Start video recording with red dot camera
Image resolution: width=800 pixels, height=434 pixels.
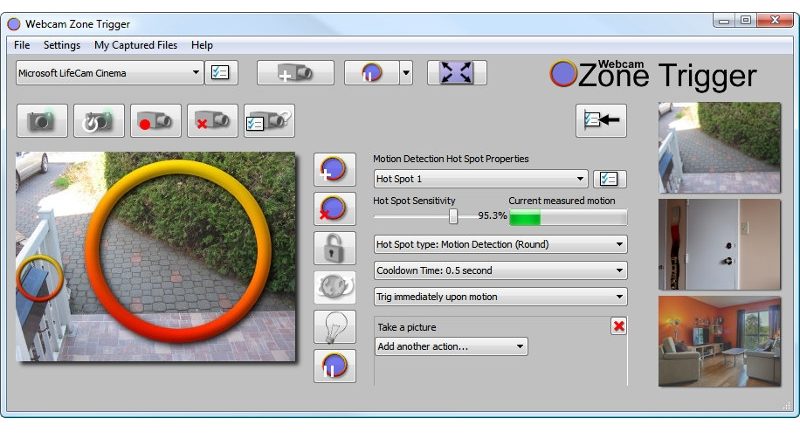point(156,121)
